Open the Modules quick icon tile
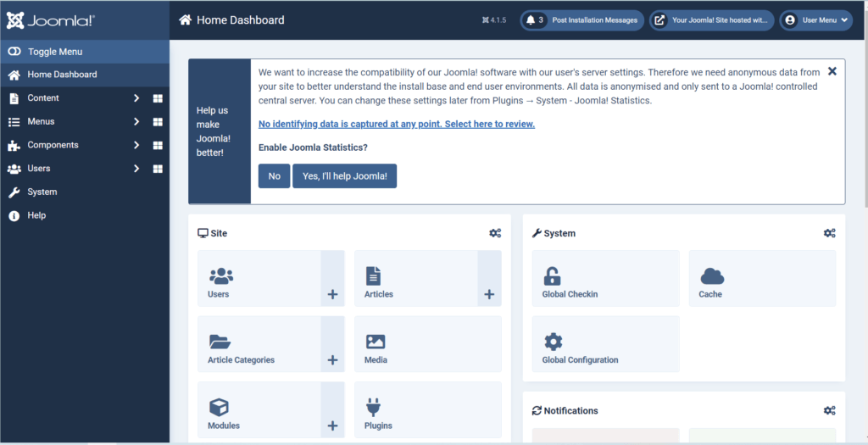Image resolution: width=868 pixels, height=445 pixels. point(259,410)
